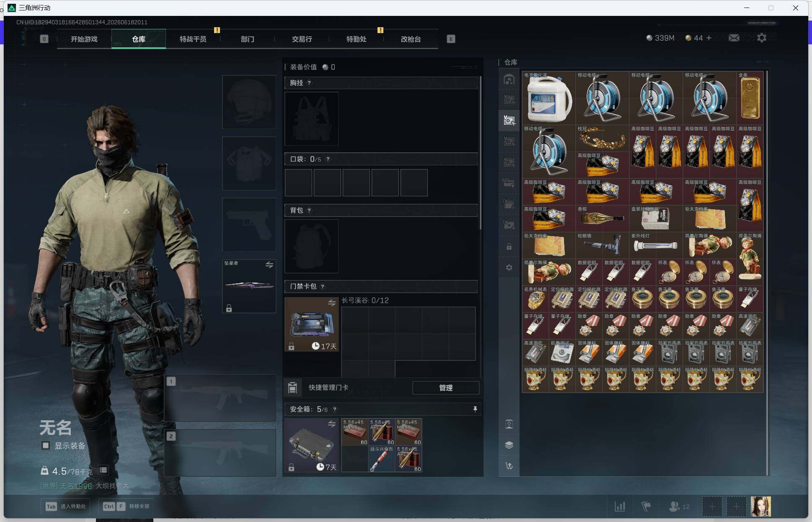Click the shopping cart upload icon
812x522 pixels.
pyautogui.click(x=509, y=466)
